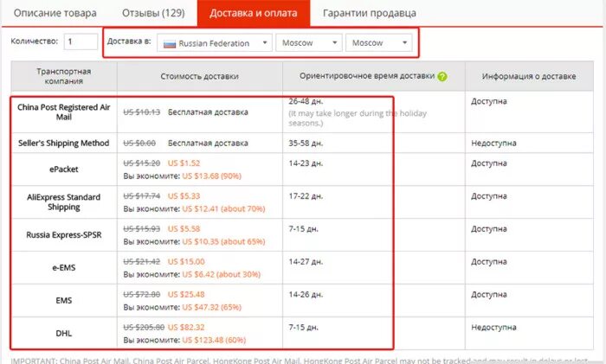This screenshot has height=364, width=606.
Task: Focus the Количество quantity field
Action: 81,42
